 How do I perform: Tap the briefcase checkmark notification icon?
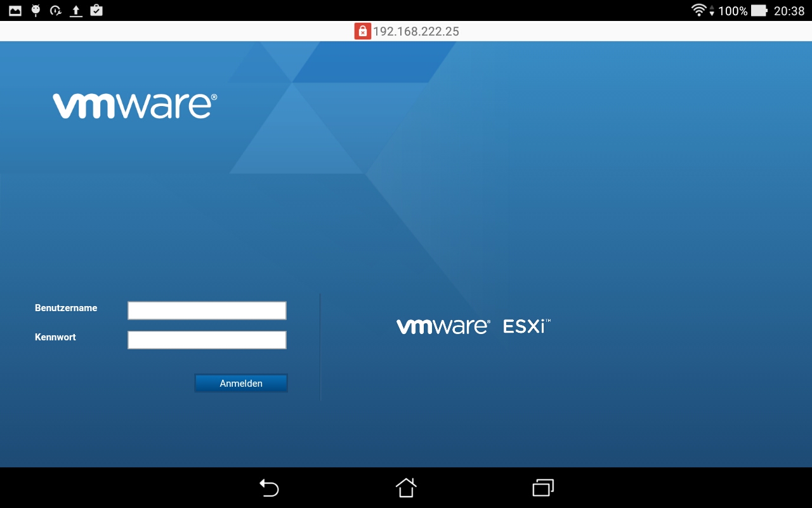tap(96, 10)
